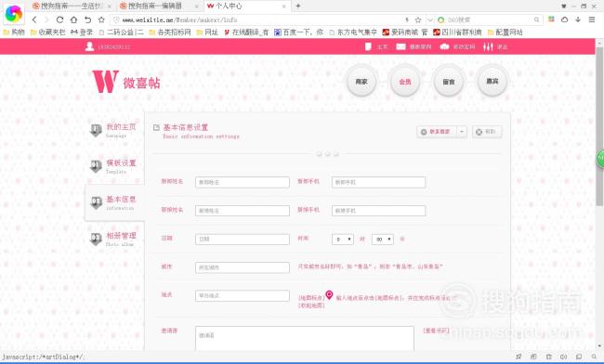Open a new tab with the plus button
604x364 pixels.
click(x=297, y=6)
